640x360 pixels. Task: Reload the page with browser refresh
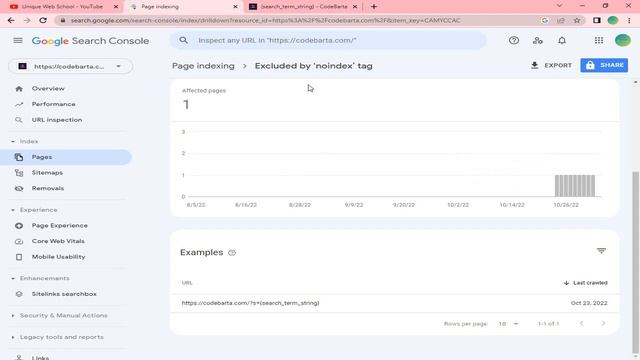[43, 20]
